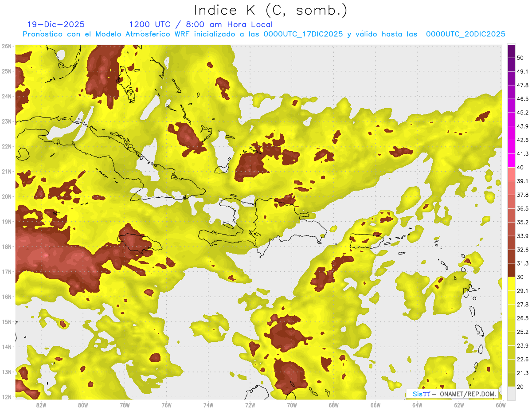Click the colorbar value "25.2"
The width and height of the screenshot is (532, 411).
[x=523, y=332]
